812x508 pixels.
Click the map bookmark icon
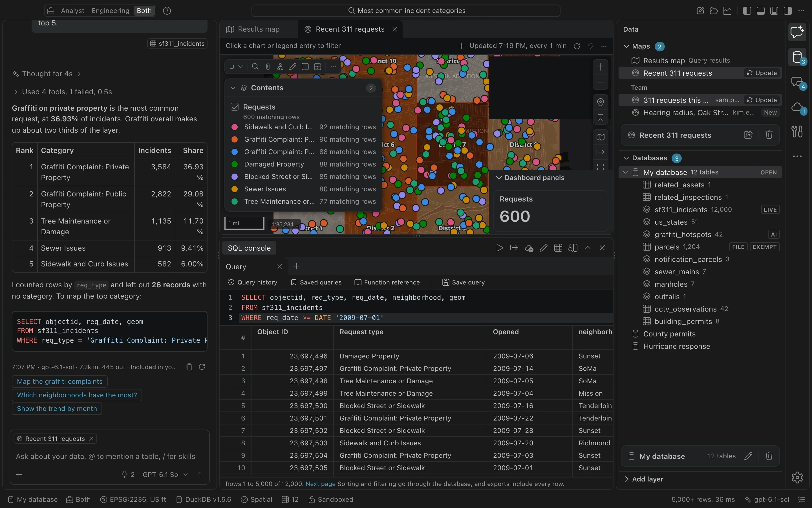pos(600,117)
